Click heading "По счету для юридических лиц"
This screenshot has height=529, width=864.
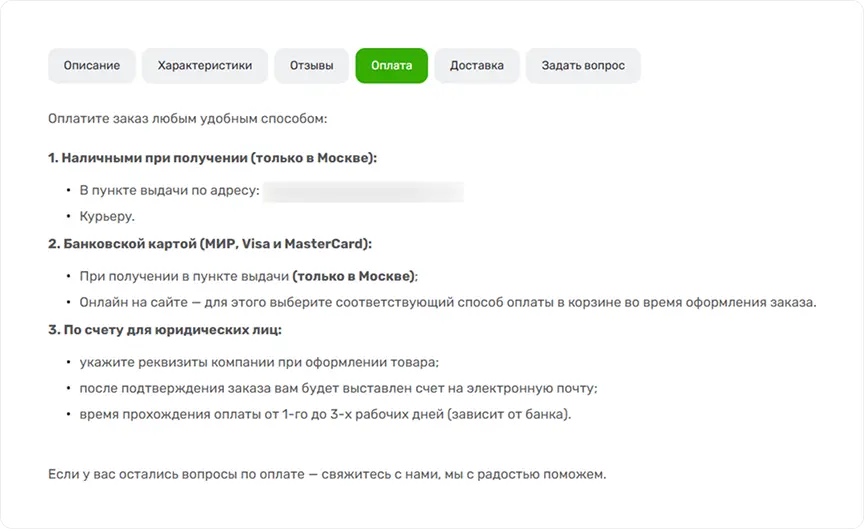tap(165, 330)
